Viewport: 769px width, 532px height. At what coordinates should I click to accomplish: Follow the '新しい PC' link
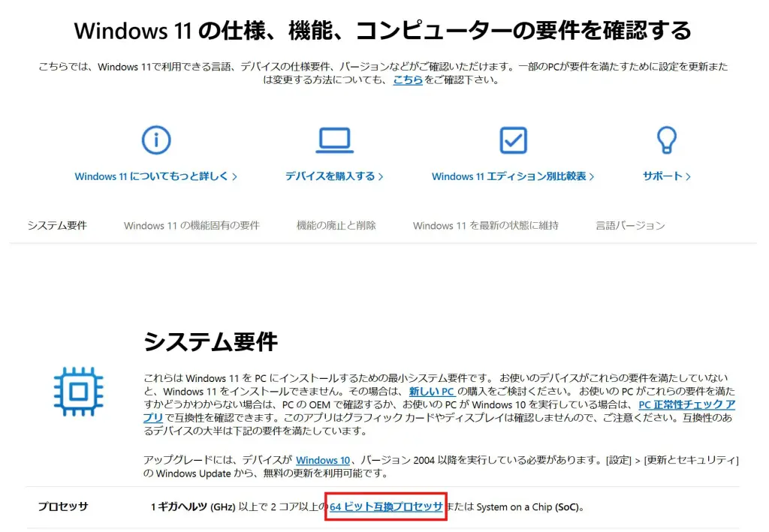pos(432,392)
